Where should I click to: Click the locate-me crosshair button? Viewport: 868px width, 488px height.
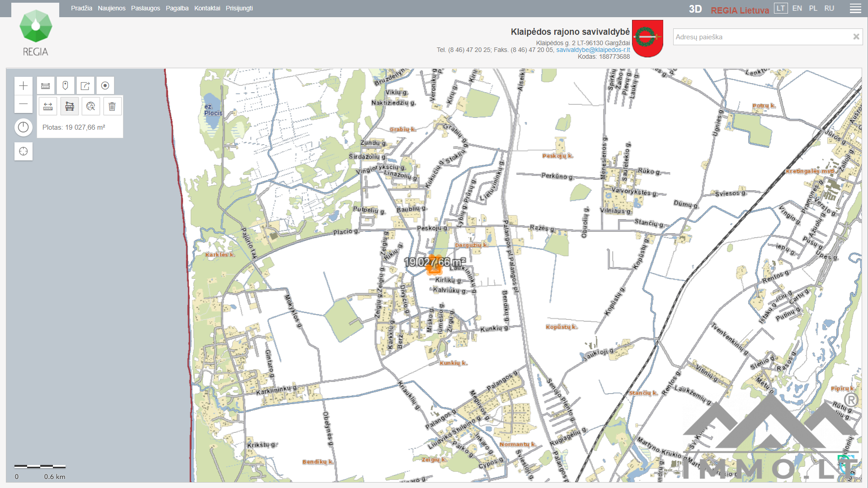click(x=24, y=151)
